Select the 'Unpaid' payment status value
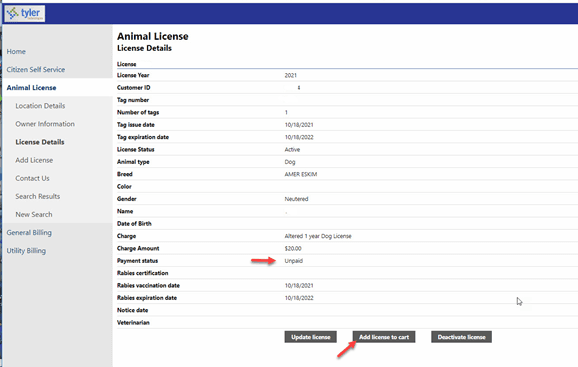This screenshot has width=578, height=367. [294, 261]
